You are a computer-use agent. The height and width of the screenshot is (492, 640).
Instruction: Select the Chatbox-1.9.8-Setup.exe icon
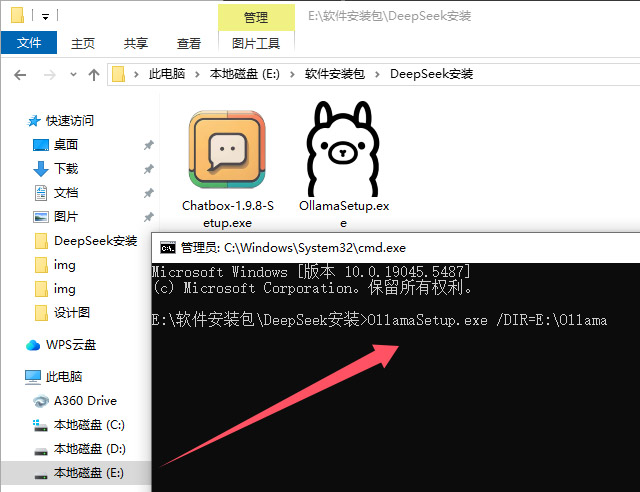click(x=227, y=149)
